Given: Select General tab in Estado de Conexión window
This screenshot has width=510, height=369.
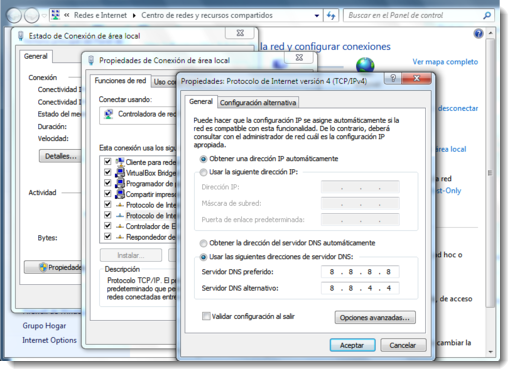Looking at the screenshot, I should [36, 56].
